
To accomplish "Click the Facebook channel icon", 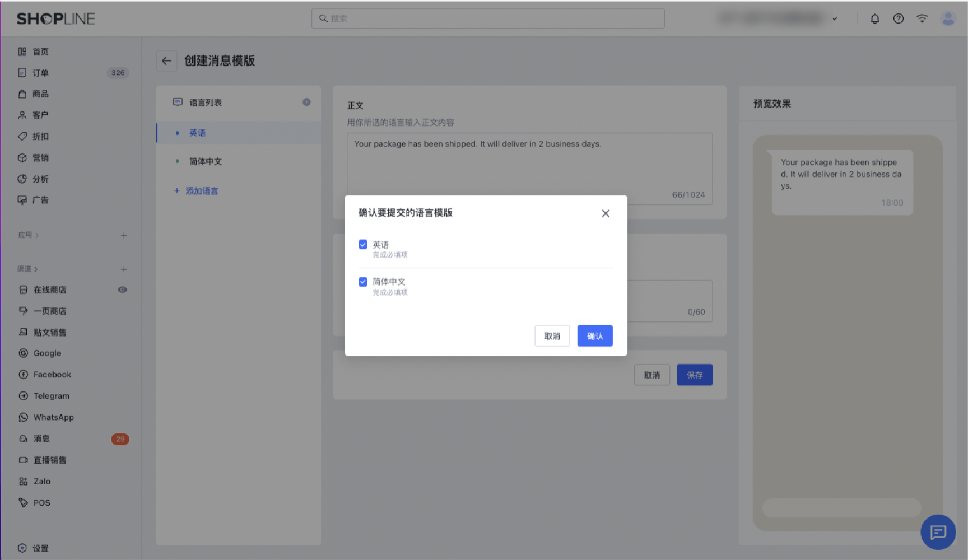I will pos(24,375).
